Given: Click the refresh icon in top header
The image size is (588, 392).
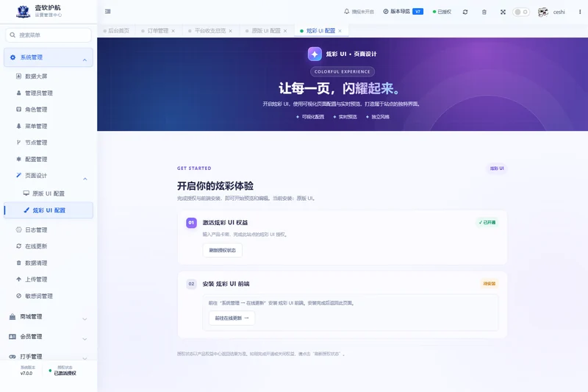Looking at the screenshot, I should [x=465, y=12].
